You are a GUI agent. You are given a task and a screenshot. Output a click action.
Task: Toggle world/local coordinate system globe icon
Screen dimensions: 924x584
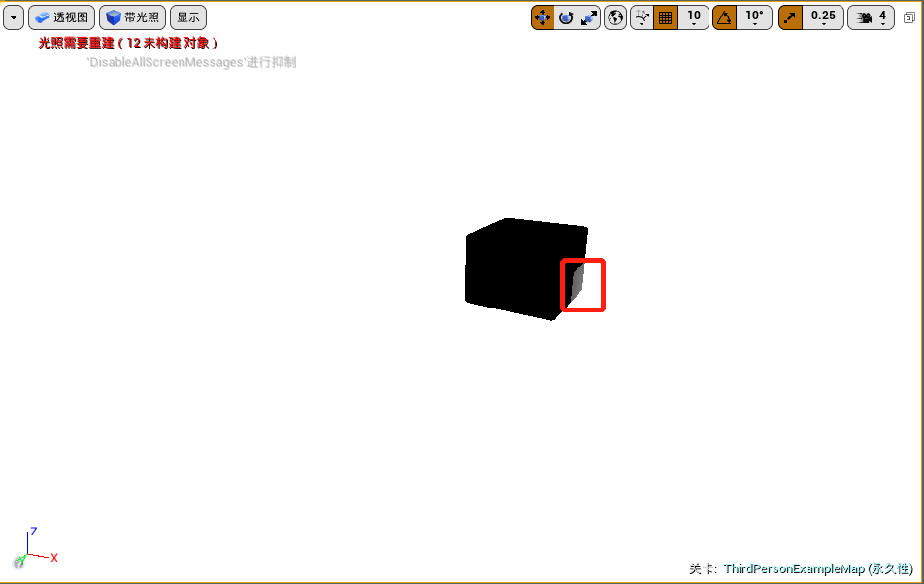[615, 17]
